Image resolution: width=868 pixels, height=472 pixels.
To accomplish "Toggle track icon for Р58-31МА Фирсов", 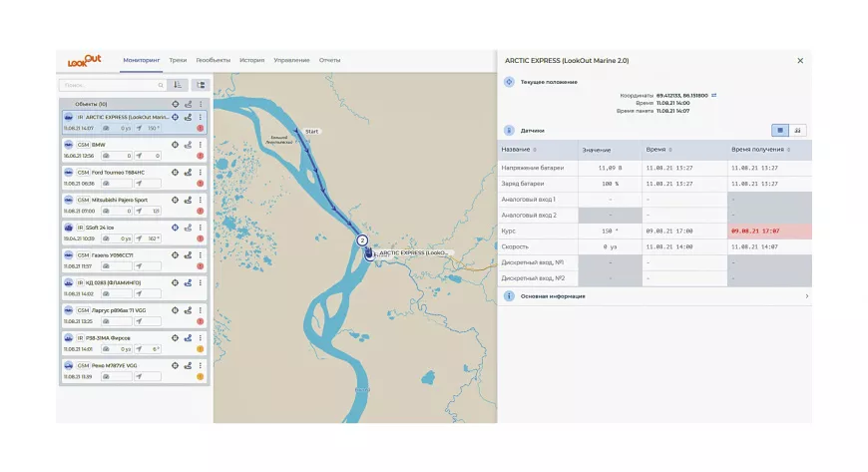I will pyautogui.click(x=189, y=338).
